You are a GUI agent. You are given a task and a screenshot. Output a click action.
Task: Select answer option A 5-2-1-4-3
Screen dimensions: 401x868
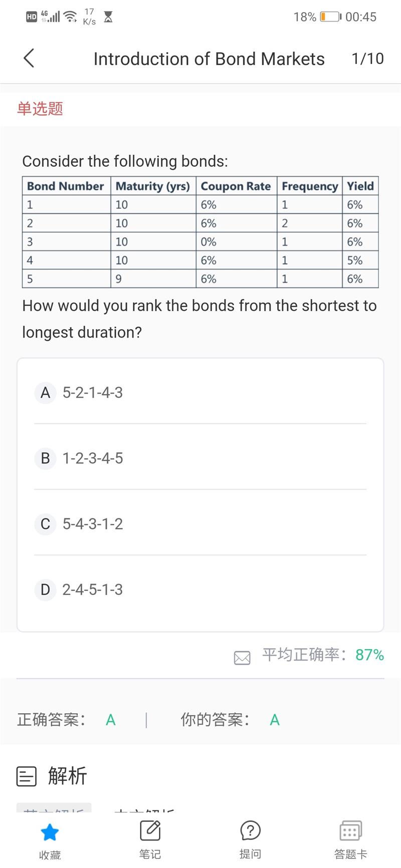click(92, 393)
